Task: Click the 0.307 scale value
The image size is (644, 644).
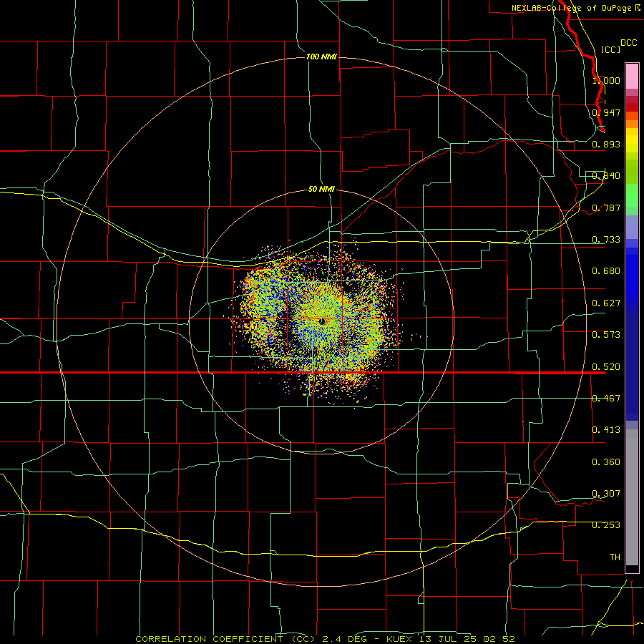Action: coord(606,494)
